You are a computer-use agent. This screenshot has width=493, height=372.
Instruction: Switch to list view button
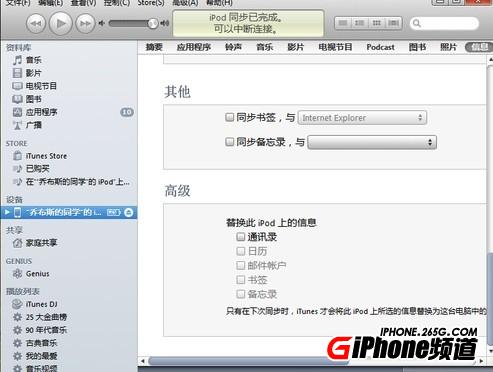343,23
